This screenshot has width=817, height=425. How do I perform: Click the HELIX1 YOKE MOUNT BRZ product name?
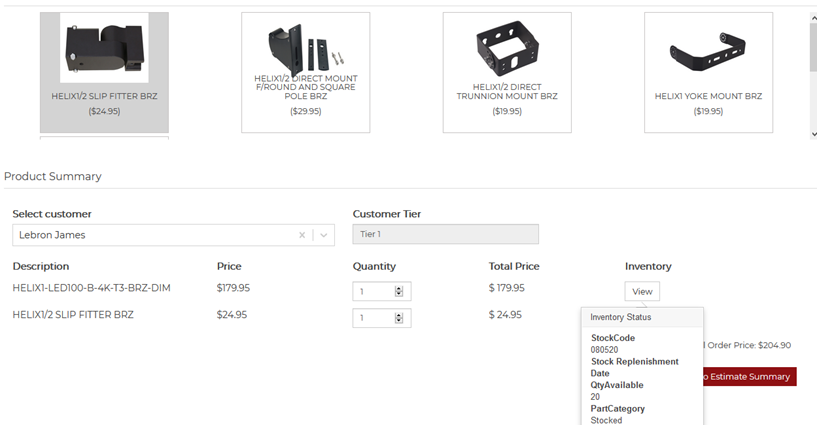708,97
